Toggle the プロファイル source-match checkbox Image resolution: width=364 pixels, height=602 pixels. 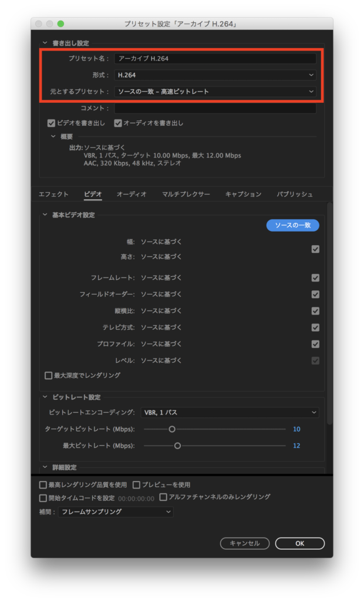pyautogui.click(x=315, y=344)
